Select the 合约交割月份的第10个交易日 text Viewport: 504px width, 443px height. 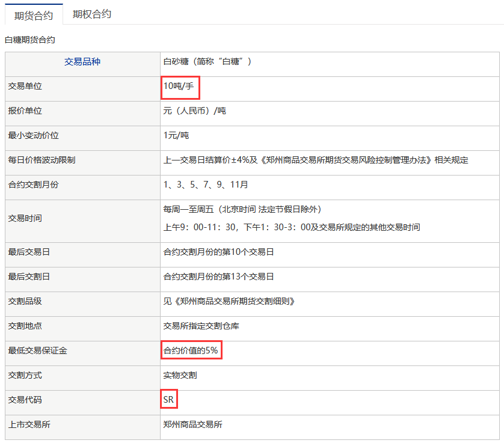pyautogui.click(x=218, y=252)
